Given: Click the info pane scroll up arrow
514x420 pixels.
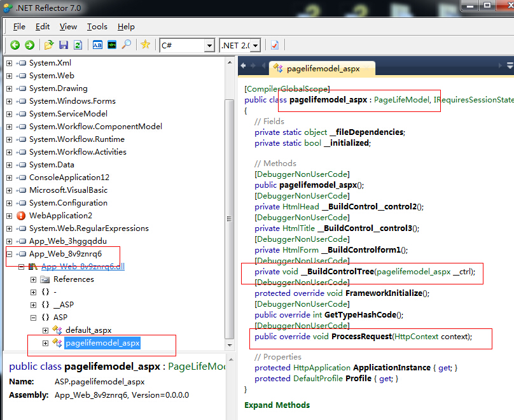Looking at the screenshot, I should [231, 360].
